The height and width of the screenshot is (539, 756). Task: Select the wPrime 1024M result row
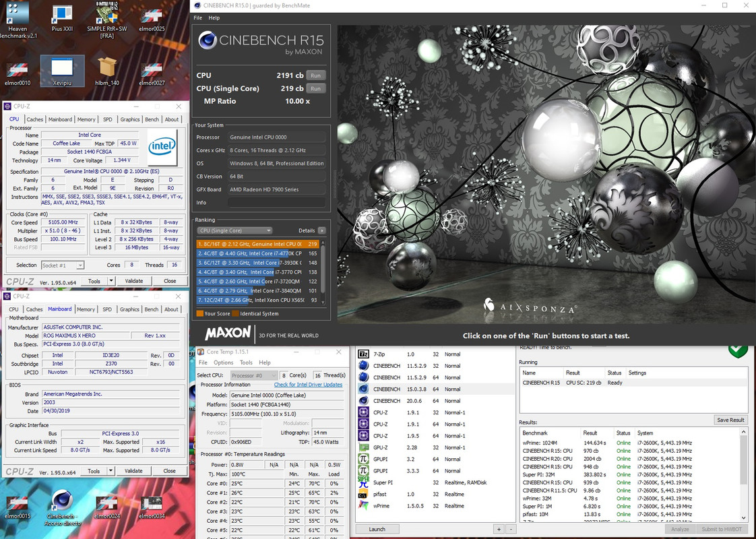coord(630,443)
